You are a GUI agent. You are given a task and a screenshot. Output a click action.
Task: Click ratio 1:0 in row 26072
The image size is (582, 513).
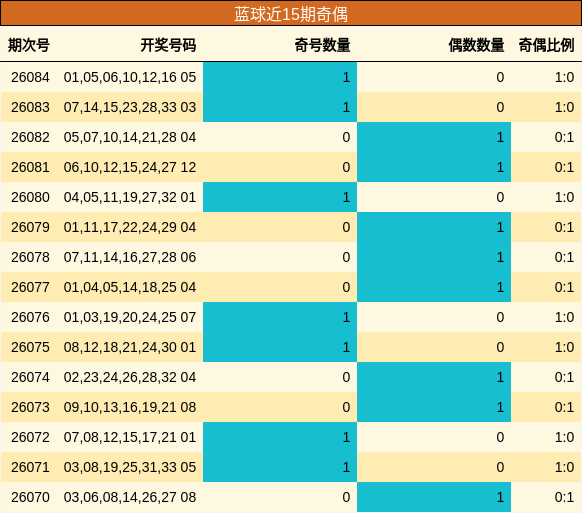pyautogui.click(x=565, y=437)
